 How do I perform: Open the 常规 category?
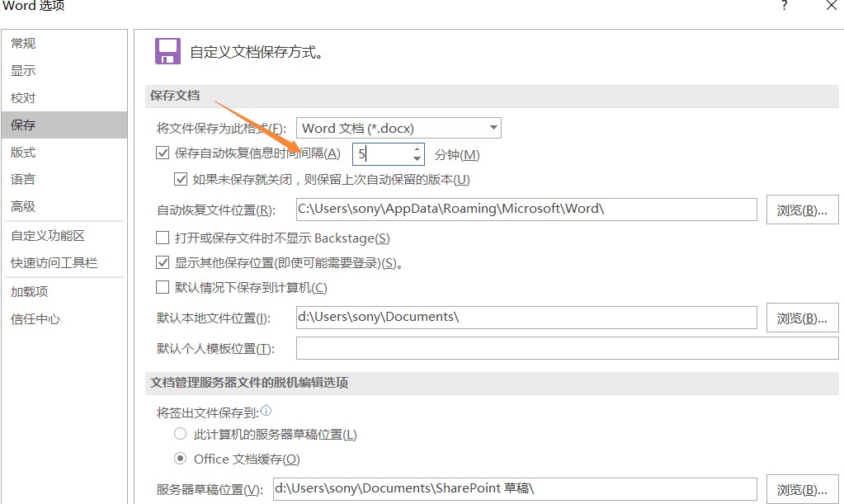pyautogui.click(x=64, y=43)
